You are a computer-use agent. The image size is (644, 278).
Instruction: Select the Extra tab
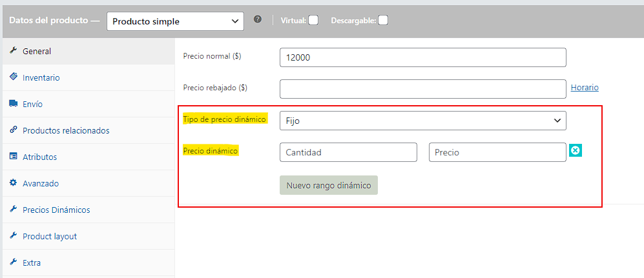32,263
